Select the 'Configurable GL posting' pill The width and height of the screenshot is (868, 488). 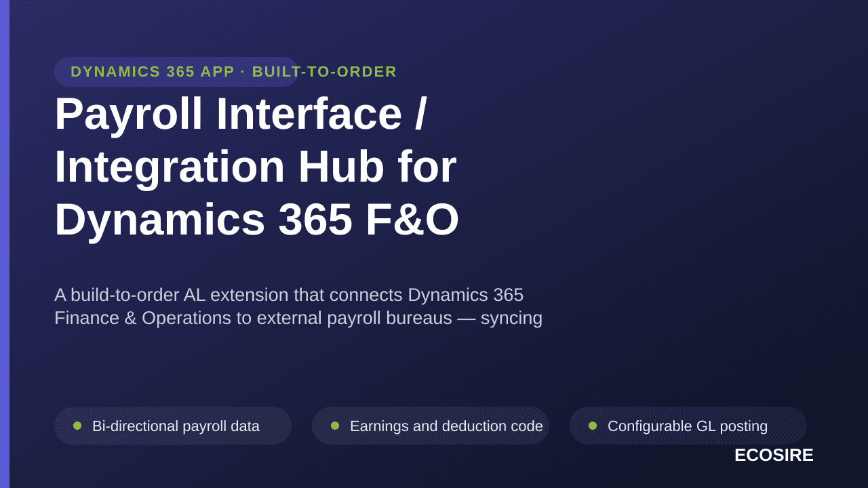pos(688,426)
